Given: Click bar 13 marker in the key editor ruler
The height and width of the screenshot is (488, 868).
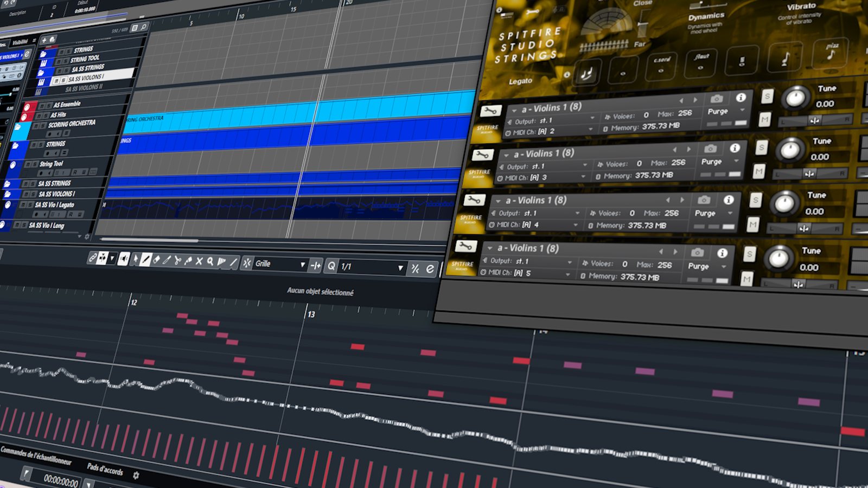Looking at the screenshot, I should (311, 314).
